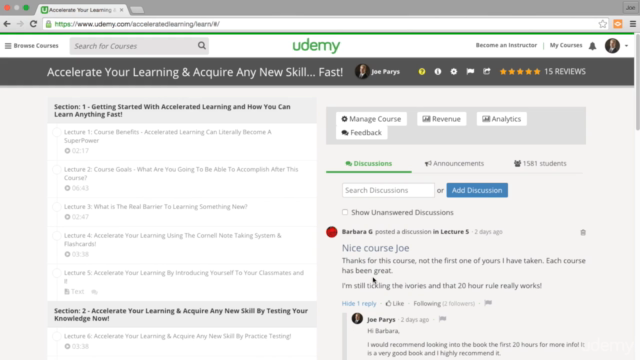Click the page vertical scrollbar
The width and height of the screenshot is (640, 360).
point(637,82)
